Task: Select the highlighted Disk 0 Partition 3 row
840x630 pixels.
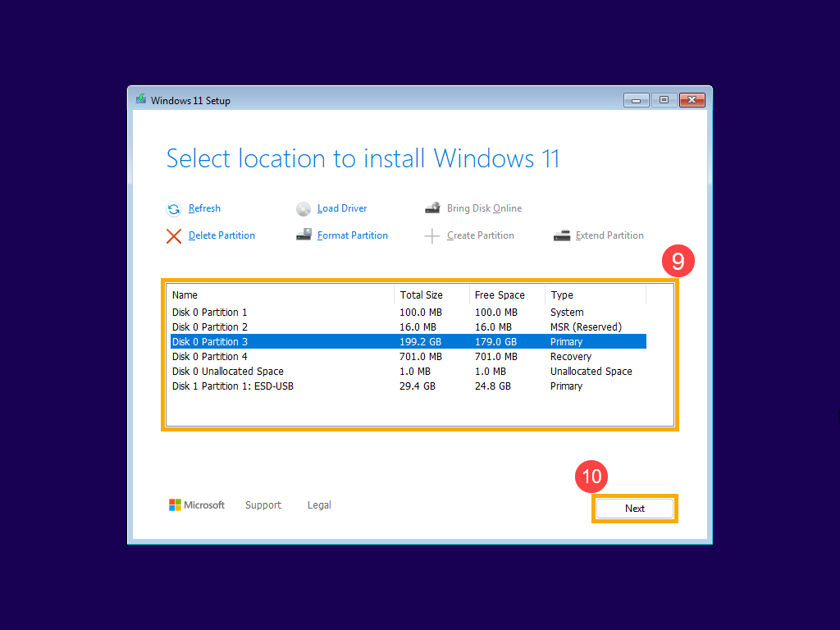Action: tap(409, 342)
